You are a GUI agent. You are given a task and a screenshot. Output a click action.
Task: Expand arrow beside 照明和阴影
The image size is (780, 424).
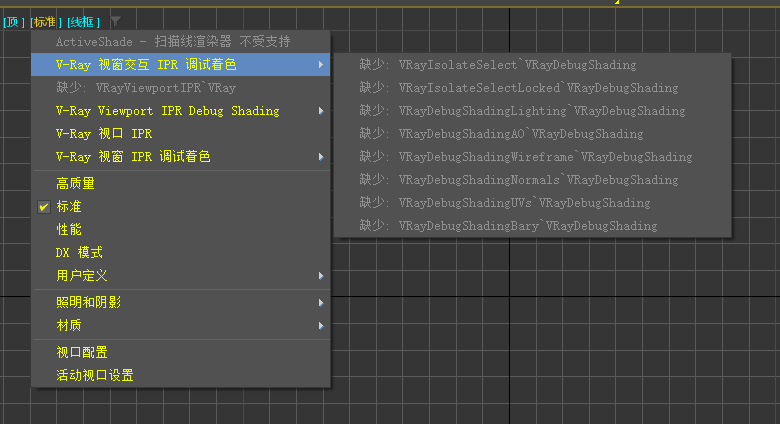click(x=321, y=303)
